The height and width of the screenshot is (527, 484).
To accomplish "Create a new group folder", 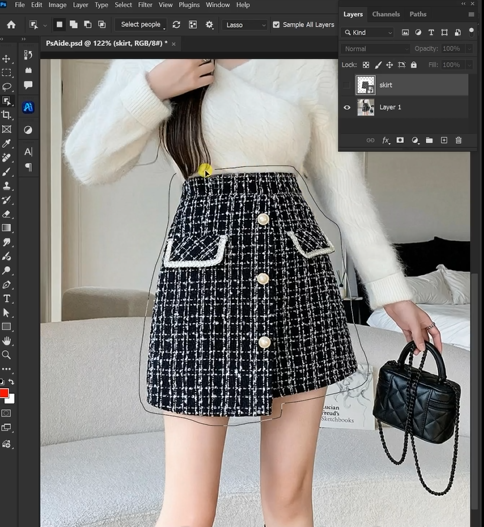I will pyautogui.click(x=429, y=140).
